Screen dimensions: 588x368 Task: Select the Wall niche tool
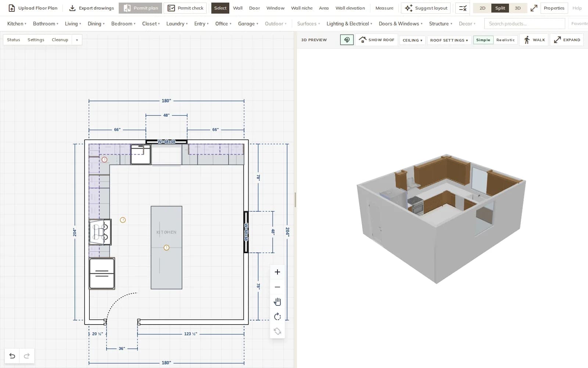(302, 8)
